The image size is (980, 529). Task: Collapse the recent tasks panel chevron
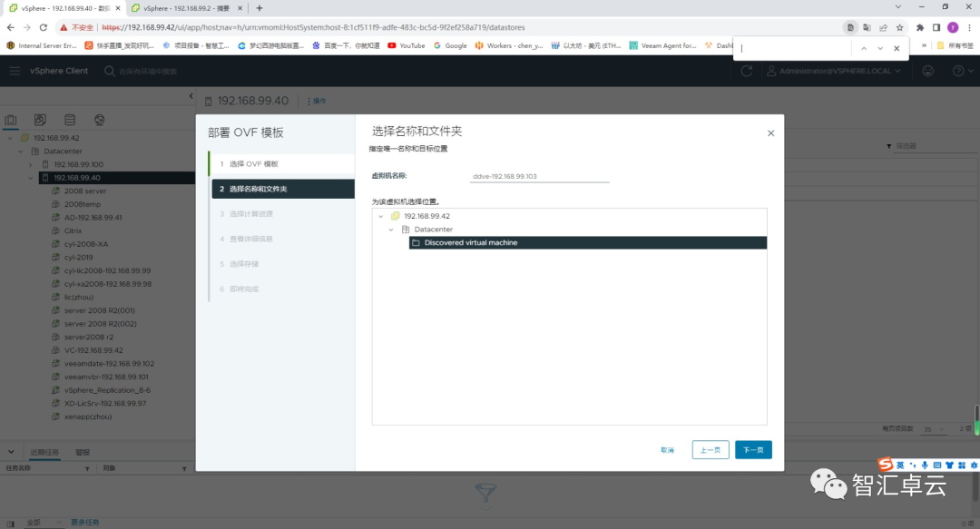(11, 452)
